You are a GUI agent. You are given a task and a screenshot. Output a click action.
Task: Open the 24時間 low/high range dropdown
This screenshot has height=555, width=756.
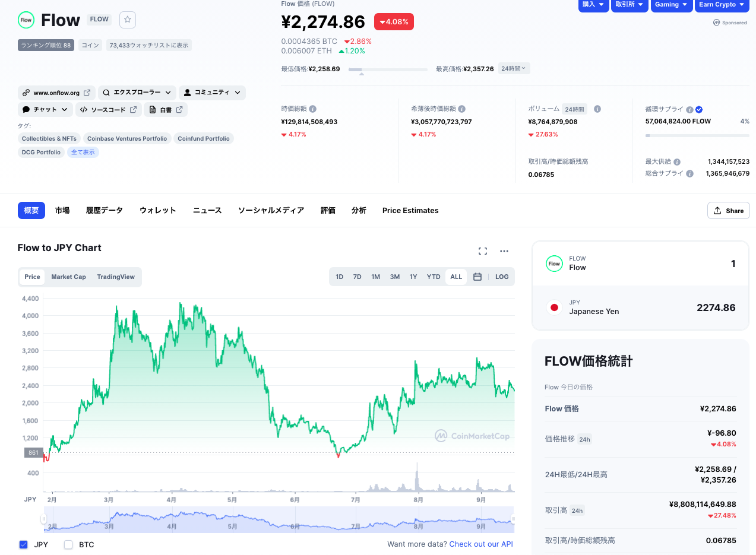[x=514, y=68]
